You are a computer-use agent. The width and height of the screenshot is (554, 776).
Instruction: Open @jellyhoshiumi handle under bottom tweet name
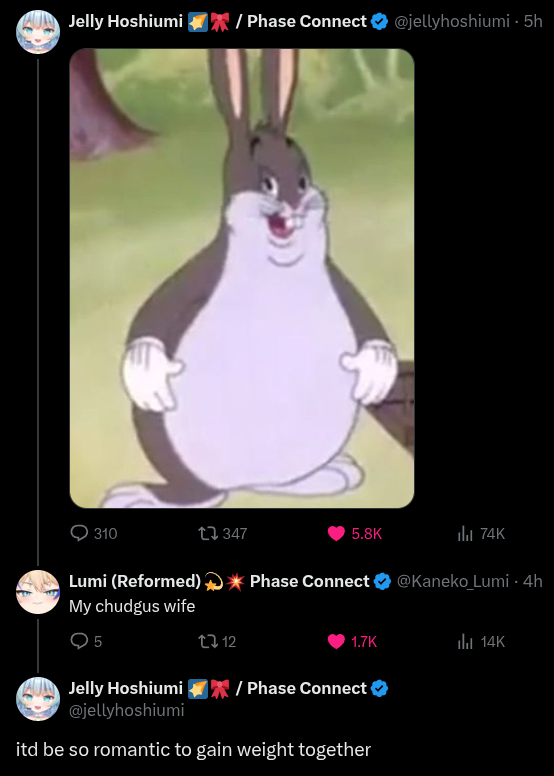tap(126, 710)
